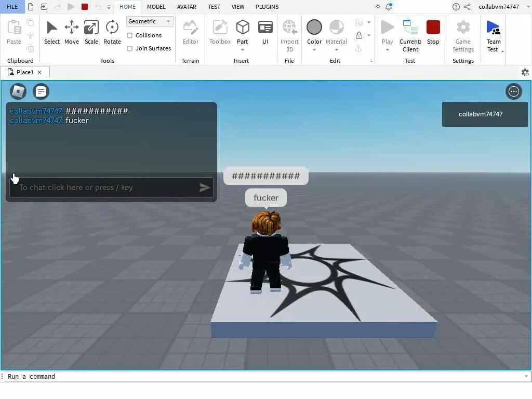The image size is (532, 399).
Task: Click Import 3D file button
Action: point(289,36)
